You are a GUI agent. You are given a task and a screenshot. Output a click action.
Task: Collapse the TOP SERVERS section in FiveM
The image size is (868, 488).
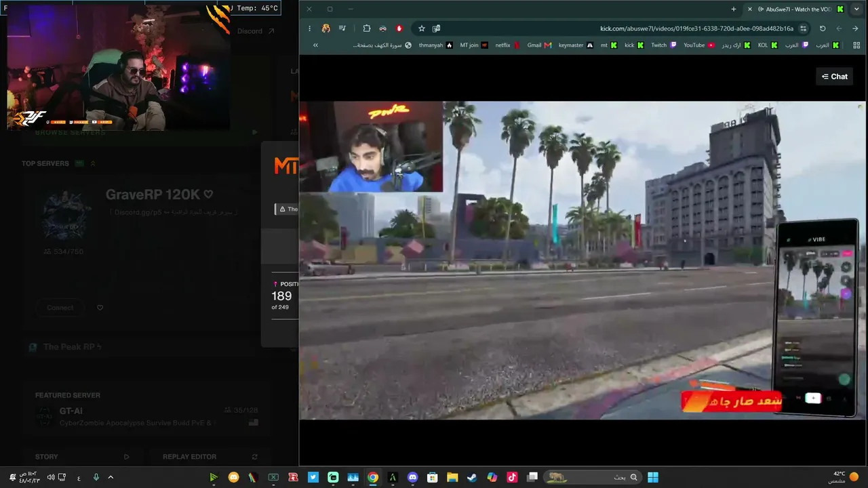tap(93, 163)
